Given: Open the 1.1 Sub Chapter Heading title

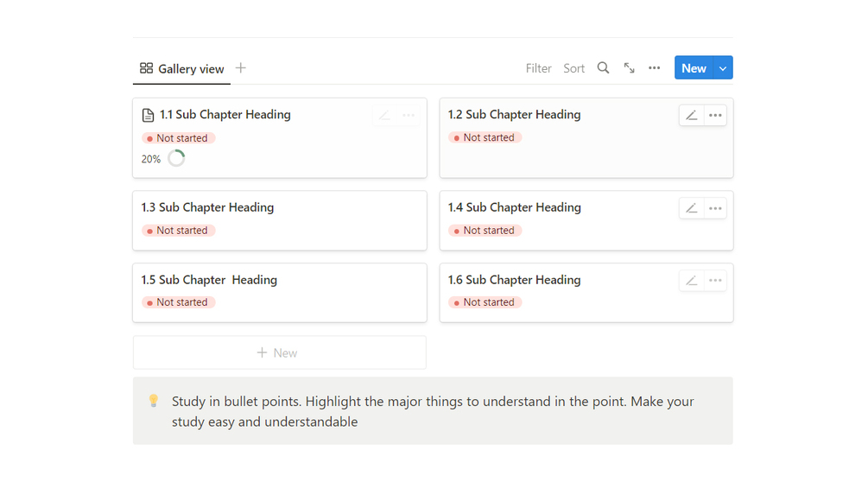Looking at the screenshot, I should [x=225, y=115].
